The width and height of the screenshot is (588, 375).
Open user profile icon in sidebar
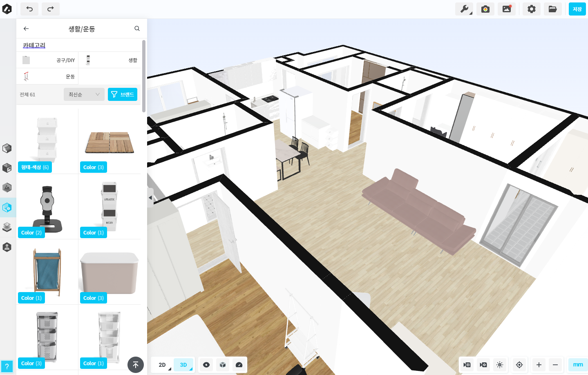pos(7,247)
